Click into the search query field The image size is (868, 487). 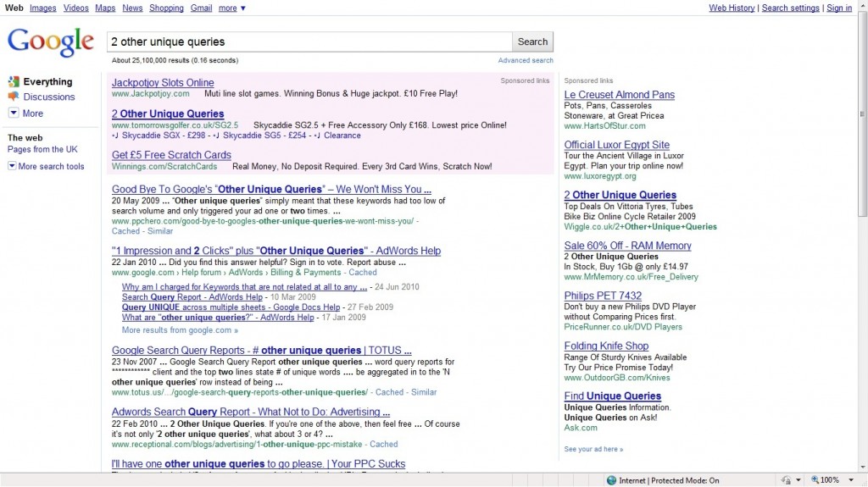309,42
